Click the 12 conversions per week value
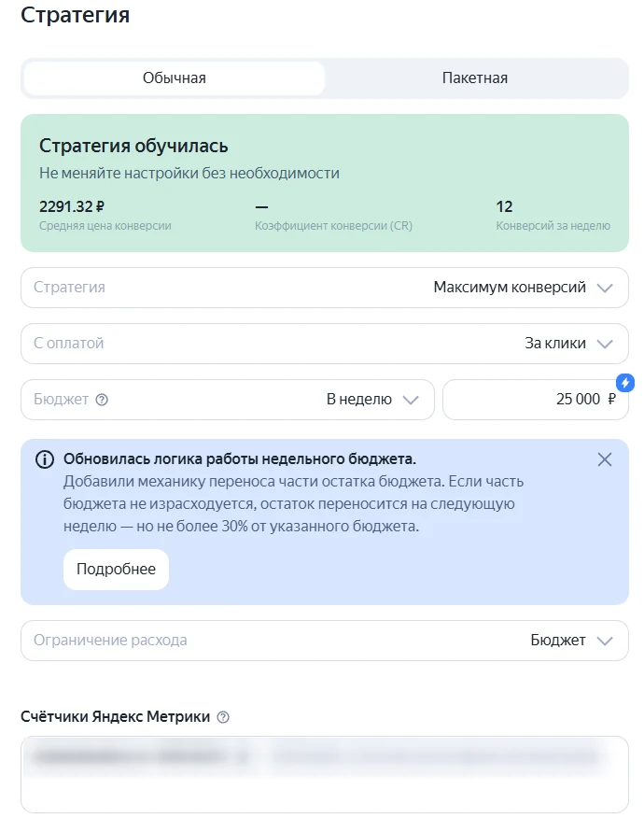 coord(504,206)
